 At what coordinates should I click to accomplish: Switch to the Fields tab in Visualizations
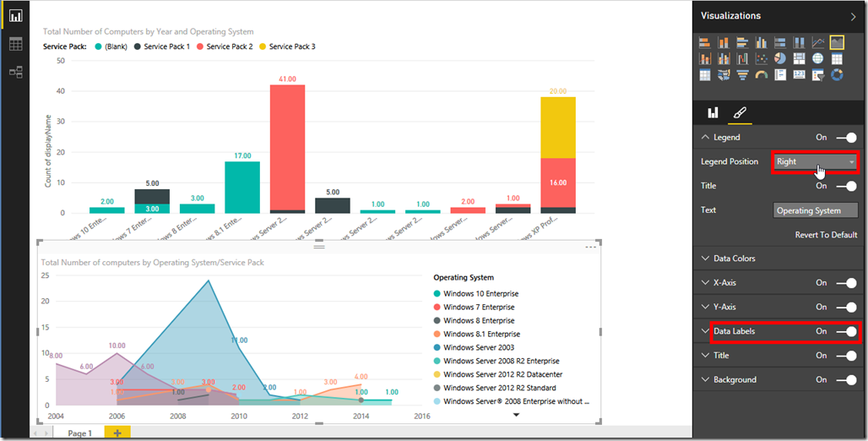click(x=713, y=113)
